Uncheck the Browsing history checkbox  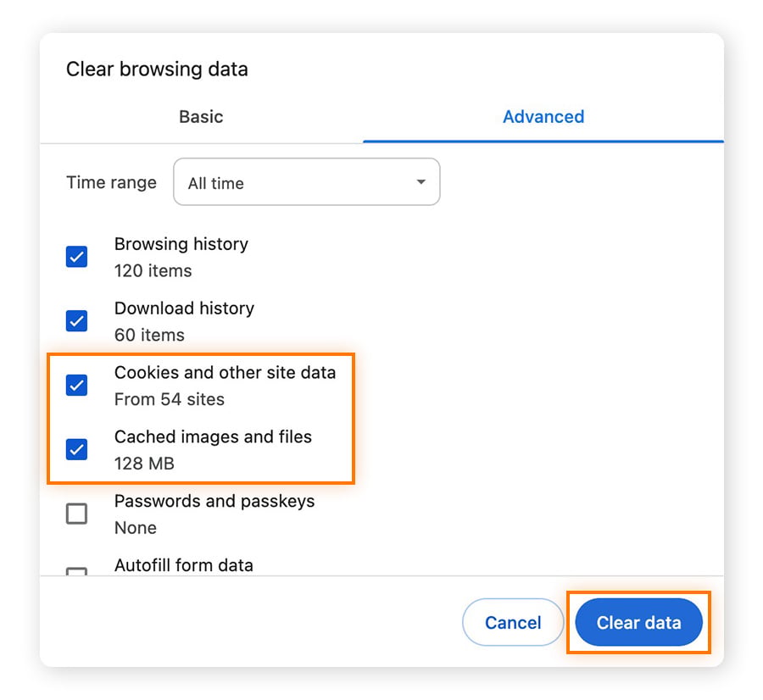tap(76, 257)
